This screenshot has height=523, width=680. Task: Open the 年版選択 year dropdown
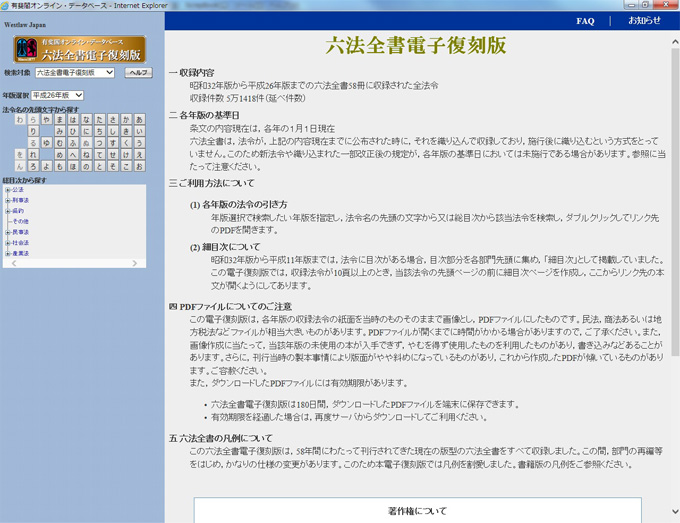(x=57, y=95)
